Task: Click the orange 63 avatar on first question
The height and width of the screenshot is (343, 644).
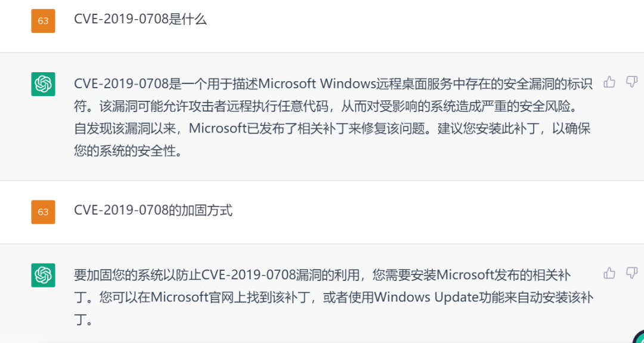Action: (x=43, y=21)
